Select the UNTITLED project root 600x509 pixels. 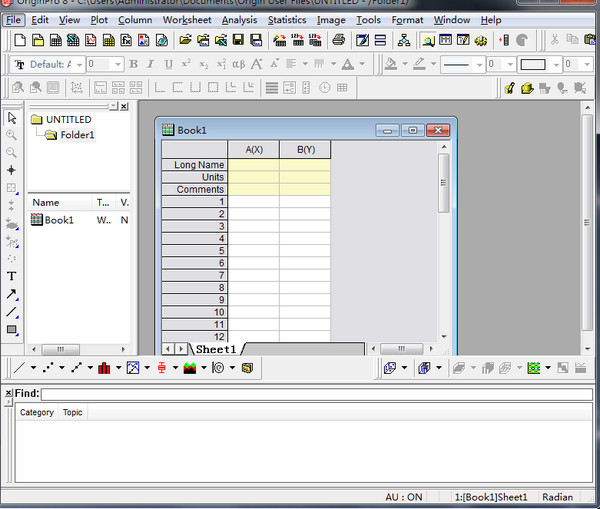click(68, 119)
